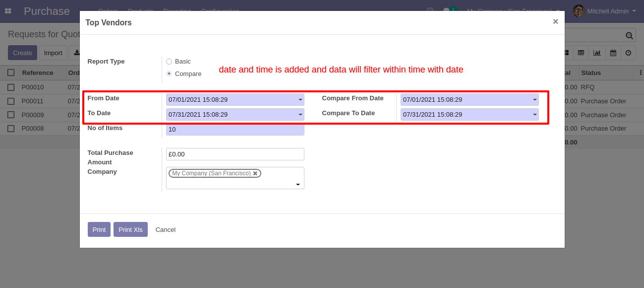The height and width of the screenshot is (288, 644).
Task: Open Compare To Date picker dropdown
Action: pyautogui.click(x=534, y=115)
